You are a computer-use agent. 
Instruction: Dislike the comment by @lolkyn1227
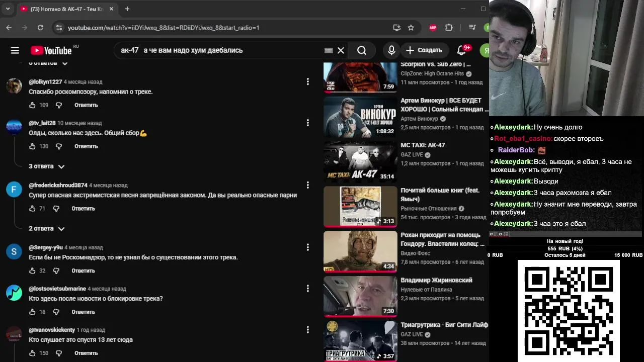click(59, 105)
